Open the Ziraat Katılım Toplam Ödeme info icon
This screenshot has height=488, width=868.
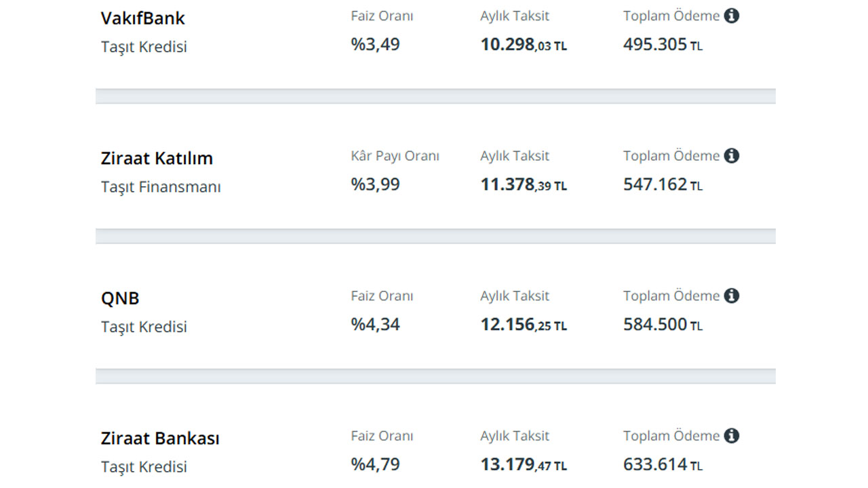pos(731,156)
